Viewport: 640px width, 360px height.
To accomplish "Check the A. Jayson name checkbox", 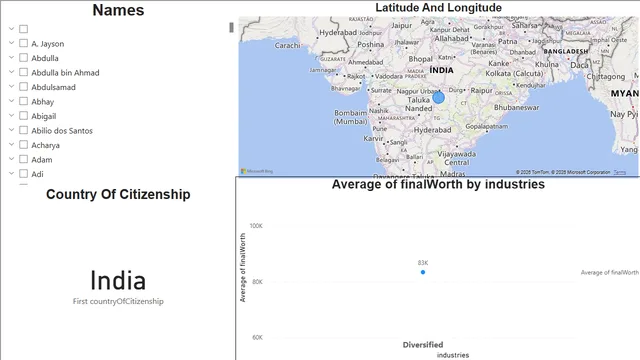I will click(x=24, y=43).
